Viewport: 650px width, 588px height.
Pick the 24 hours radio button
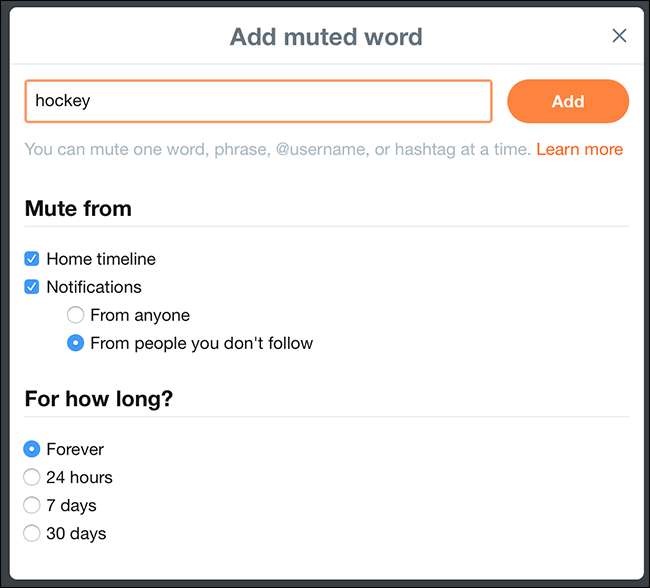pos(32,477)
